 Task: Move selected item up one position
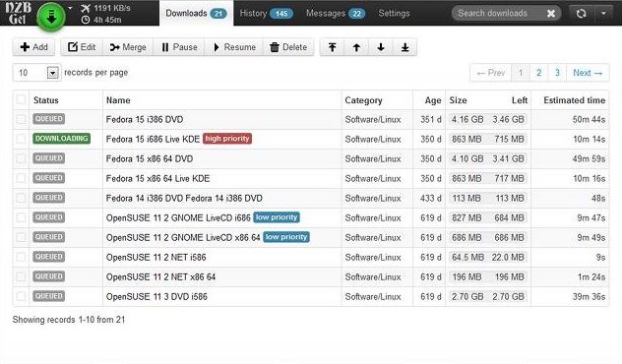(x=356, y=47)
